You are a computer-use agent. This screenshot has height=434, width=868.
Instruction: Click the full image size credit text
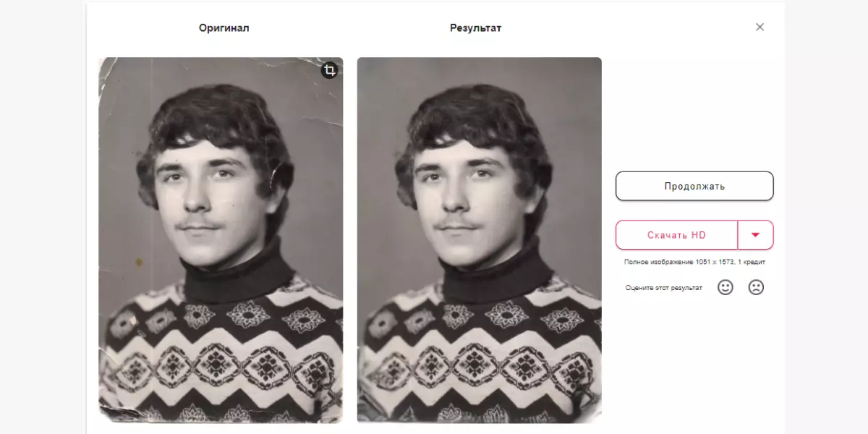(694, 262)
